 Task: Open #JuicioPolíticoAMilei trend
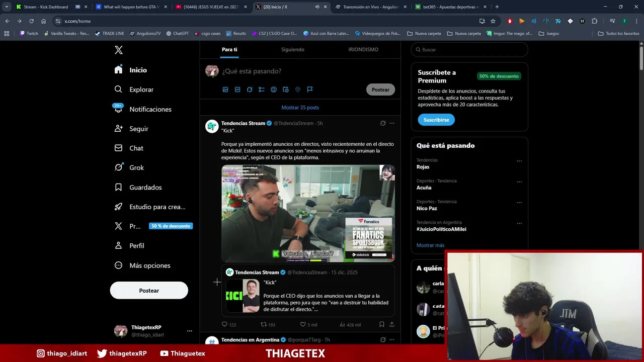click(441, 229)
